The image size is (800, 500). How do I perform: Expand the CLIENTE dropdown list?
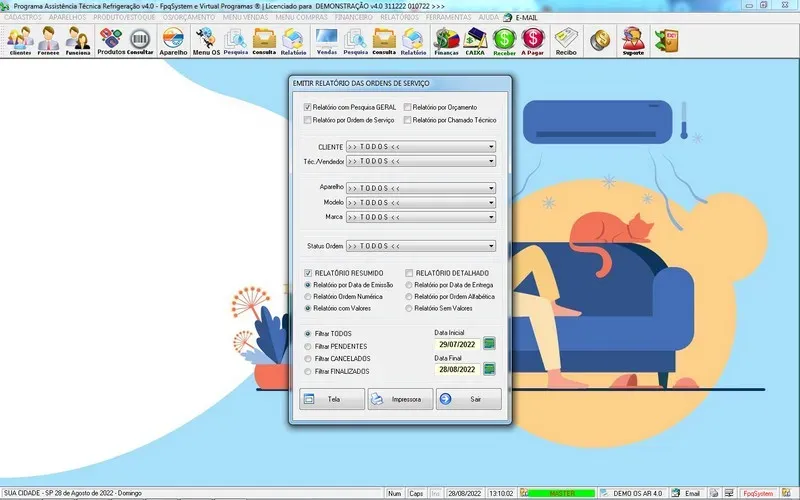point(492,147)
